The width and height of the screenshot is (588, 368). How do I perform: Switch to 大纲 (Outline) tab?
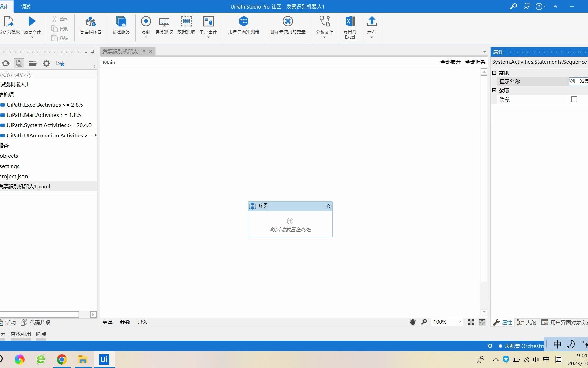coord(526,322)
